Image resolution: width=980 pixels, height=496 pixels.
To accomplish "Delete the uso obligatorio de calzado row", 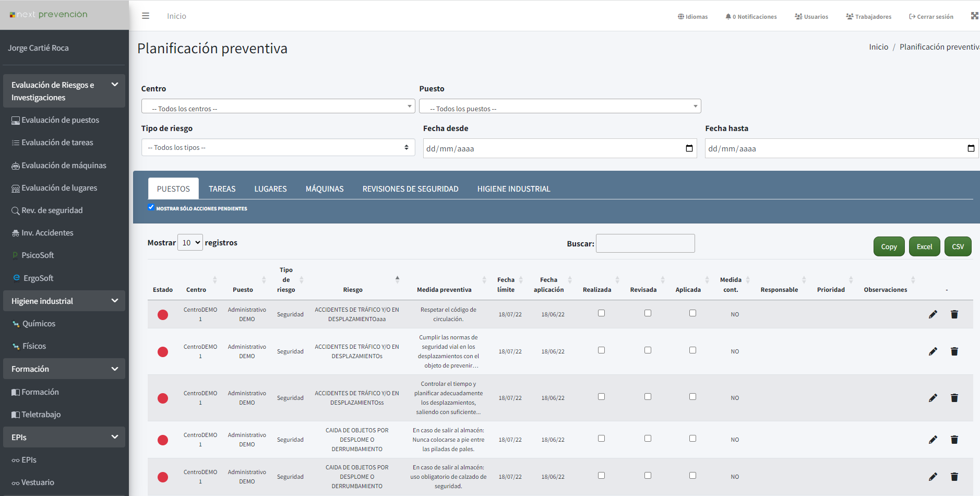I will click(954, 477).
